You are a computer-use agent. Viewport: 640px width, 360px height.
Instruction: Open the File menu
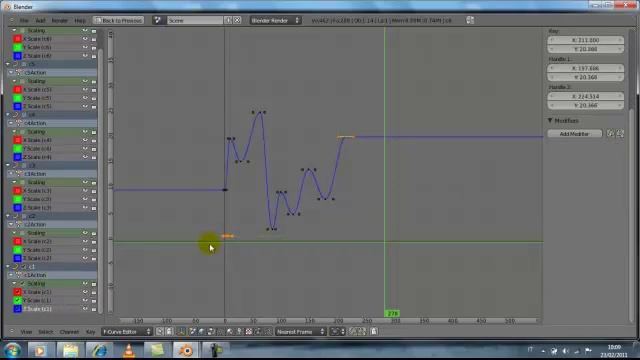24,20
